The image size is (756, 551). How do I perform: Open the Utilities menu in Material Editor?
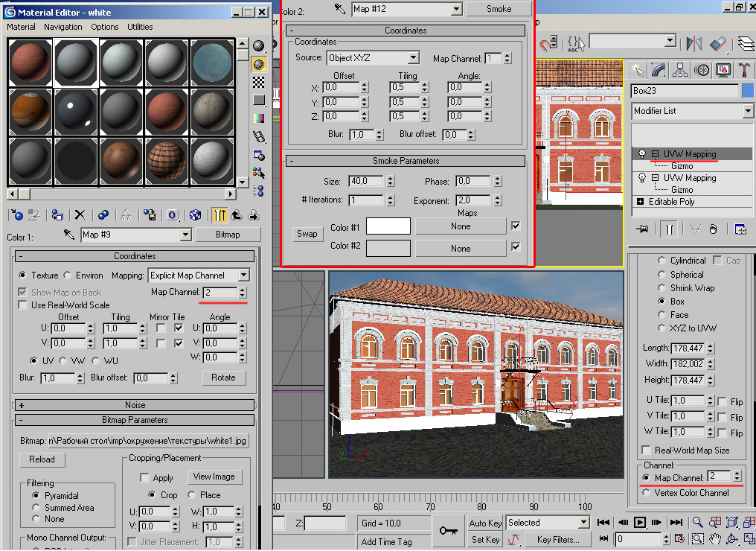tap(140, 27)
